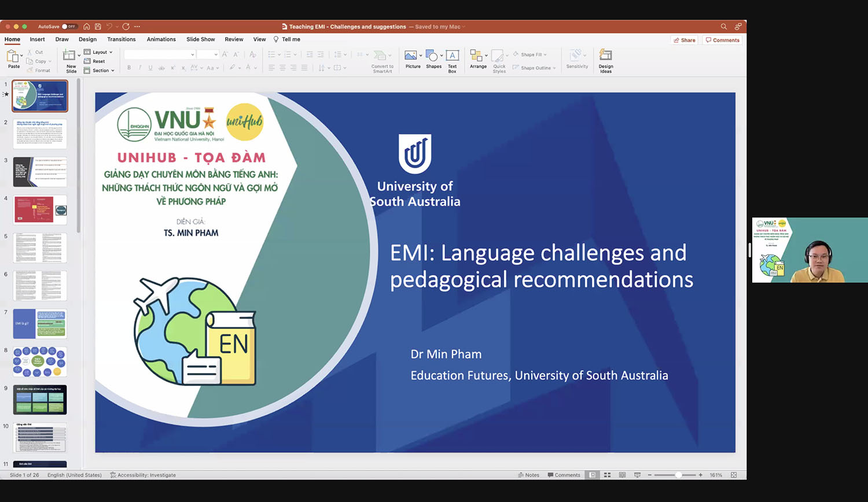The height and width of the screenshot is (502, 868).
Task: Click the Arrange icon
Action: [476, 56]
